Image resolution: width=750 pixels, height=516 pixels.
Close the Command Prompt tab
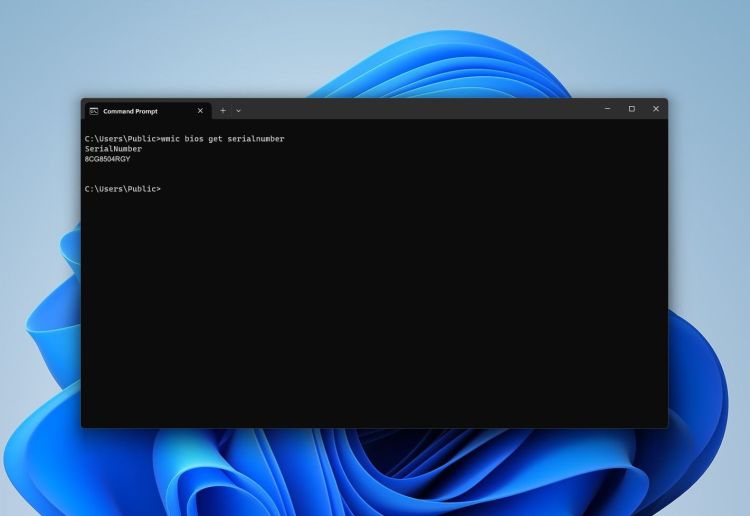(200, 111)
